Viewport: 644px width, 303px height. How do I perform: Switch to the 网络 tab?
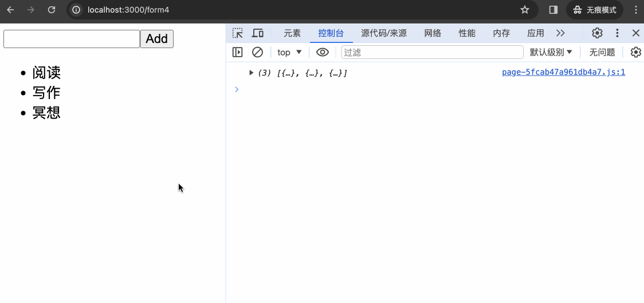[x=433, y=33]
